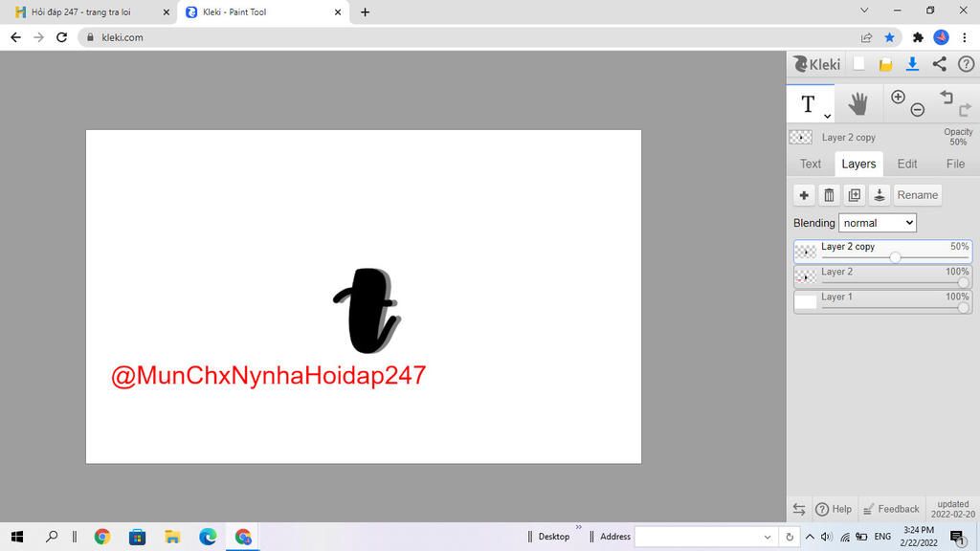Show hidden system tray icons
Screen dimensions: 980x551
point(810,537)
